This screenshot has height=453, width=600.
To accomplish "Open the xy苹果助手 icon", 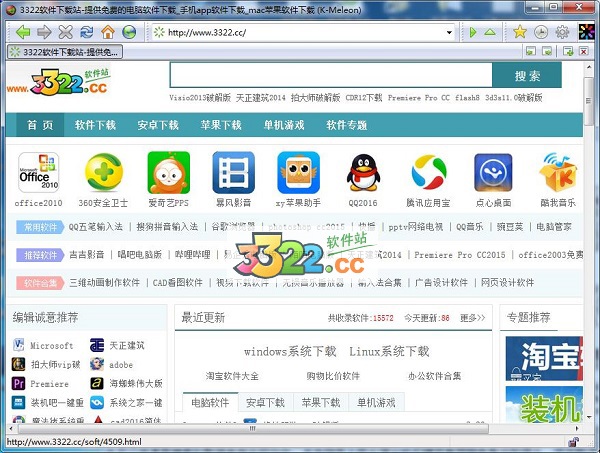I will tap(298, 173).
